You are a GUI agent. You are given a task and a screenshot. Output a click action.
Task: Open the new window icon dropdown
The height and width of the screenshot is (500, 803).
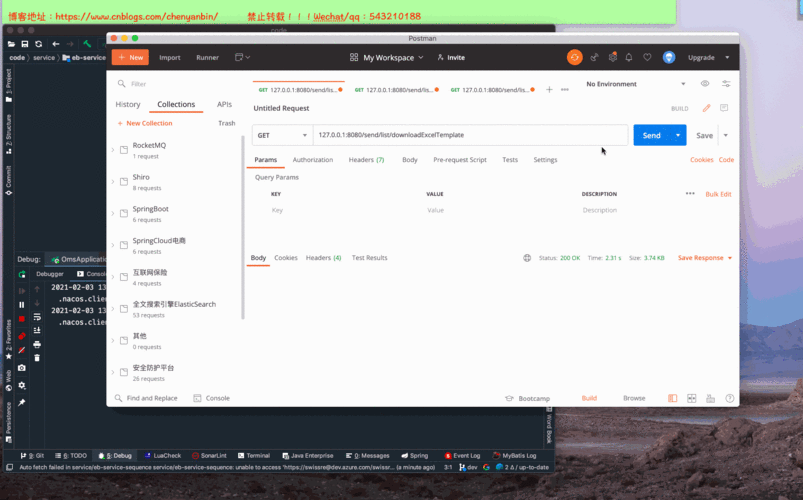tap(242, 57)
